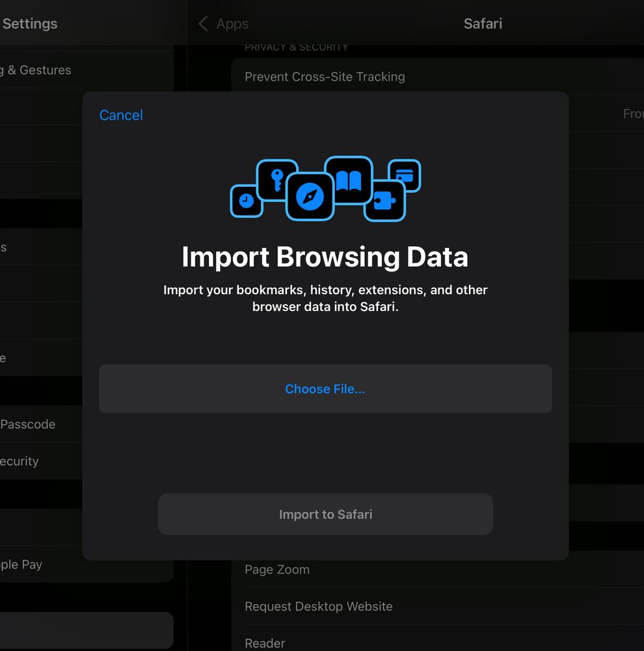Click the "Import your bookmarks, history" description text
This screenshot has height=651, width=644.
click(x=325, y=298)
